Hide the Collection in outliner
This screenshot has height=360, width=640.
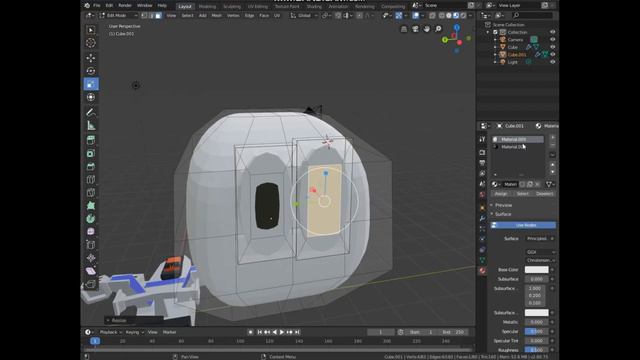pyautogui.click(x=553, y=32)
